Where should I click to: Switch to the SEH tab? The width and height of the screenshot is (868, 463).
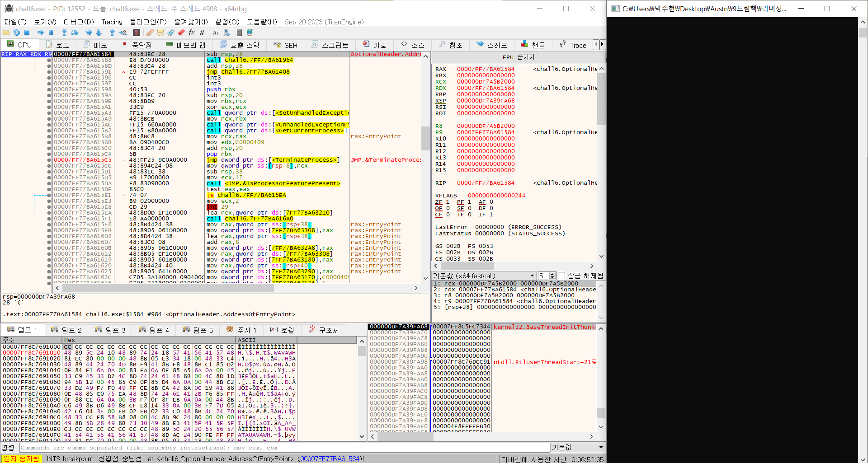(x=286, y=45)
